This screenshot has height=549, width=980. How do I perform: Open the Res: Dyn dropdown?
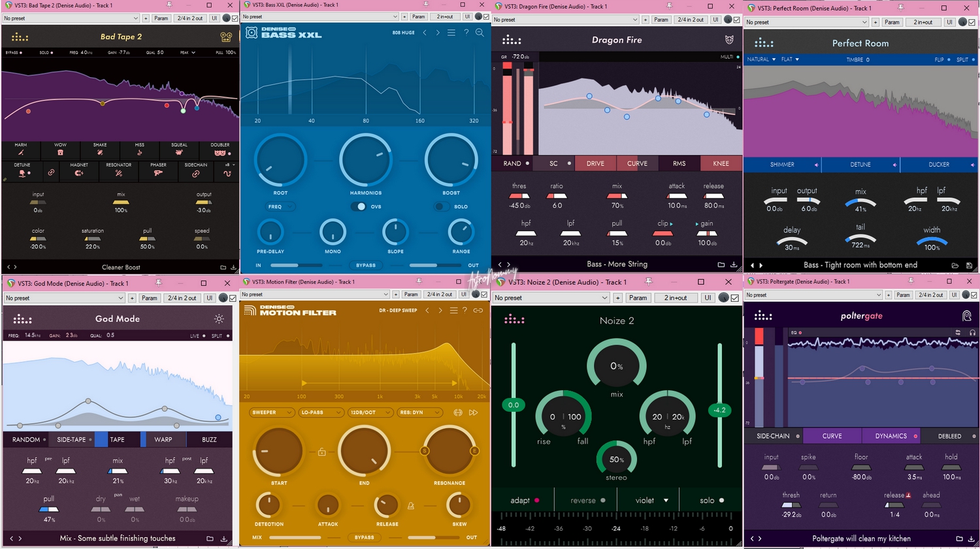point(419,412)
